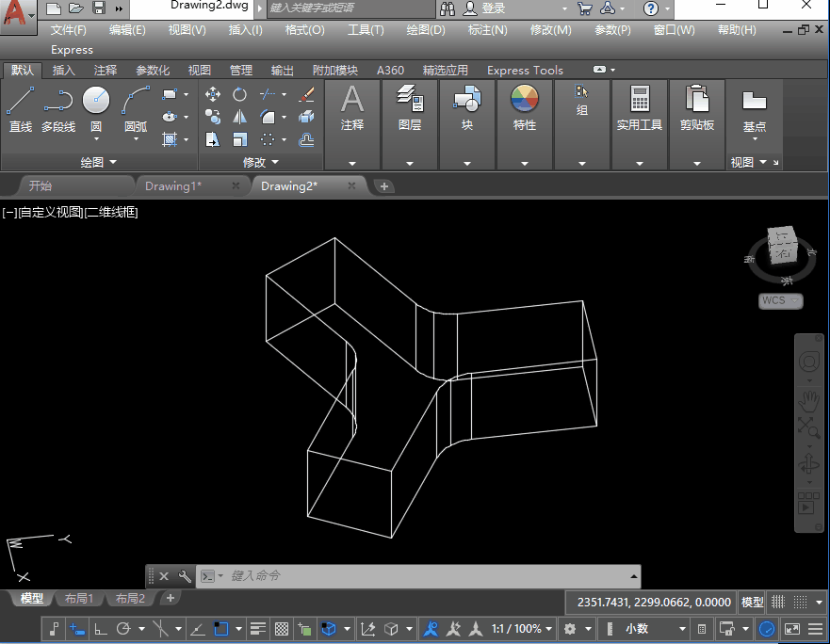Open the 文件(F) menu
This screenshot has width=830, height=644.
(x=69, y=29)
